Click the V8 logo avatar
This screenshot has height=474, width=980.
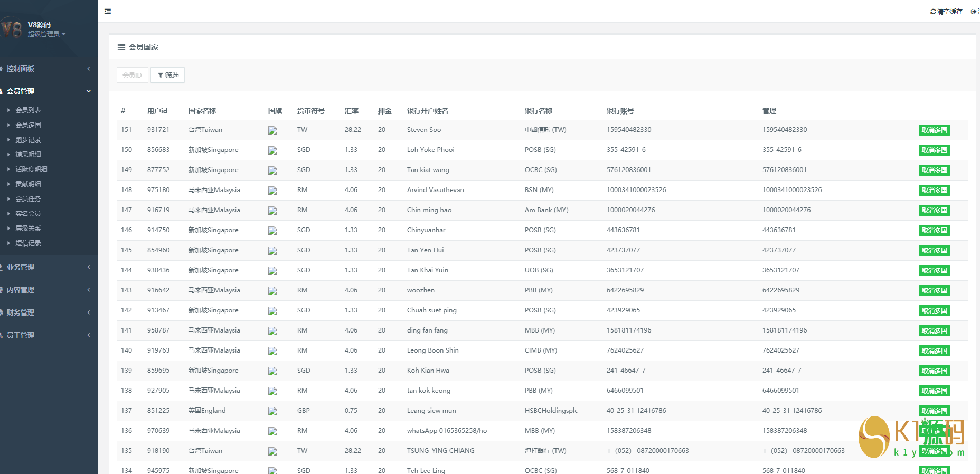[x=12, y=29]
